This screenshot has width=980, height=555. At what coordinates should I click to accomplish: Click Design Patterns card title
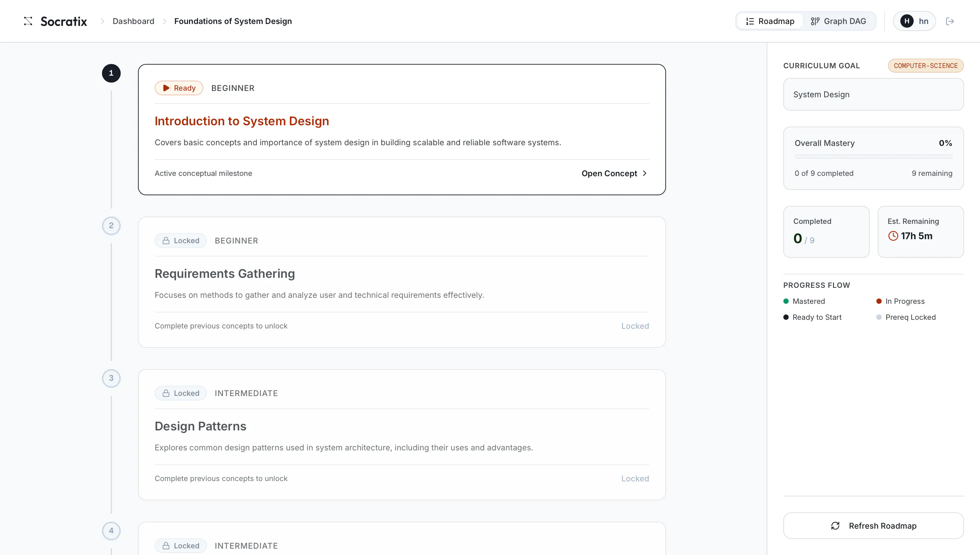(x=200, y=426)
